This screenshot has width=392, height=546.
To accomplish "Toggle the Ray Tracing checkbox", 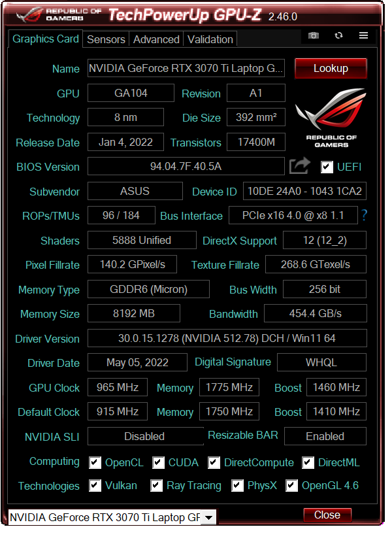I will point(156,485).
